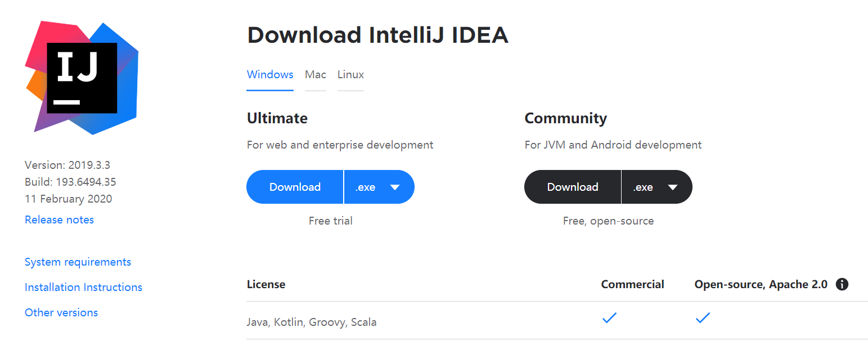Viewport: 868px width, 345px height.
Task: Download IntelliJ IDEA Ultimate edition
Action: coord(295,186)
